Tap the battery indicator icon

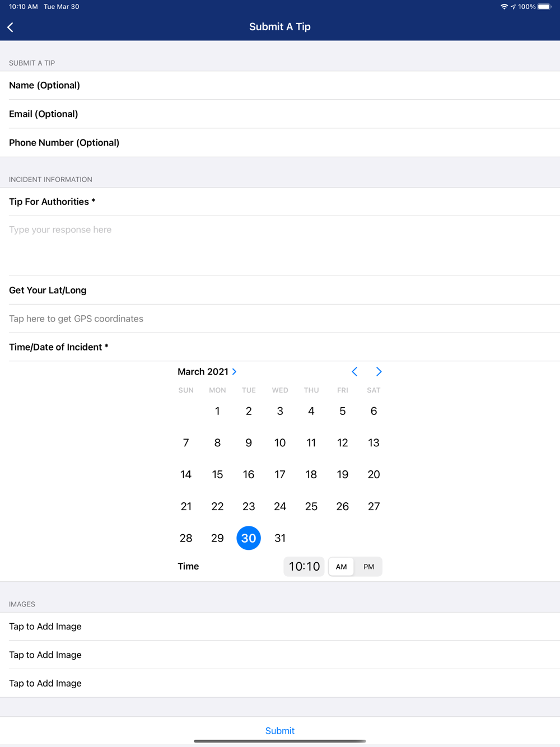point(545,7)
